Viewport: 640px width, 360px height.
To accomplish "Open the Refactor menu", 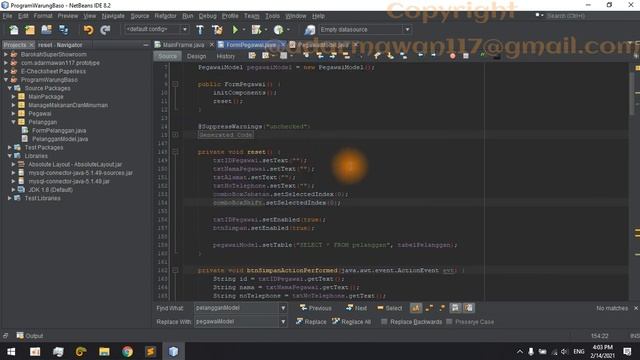I will (x=165, y=16).
